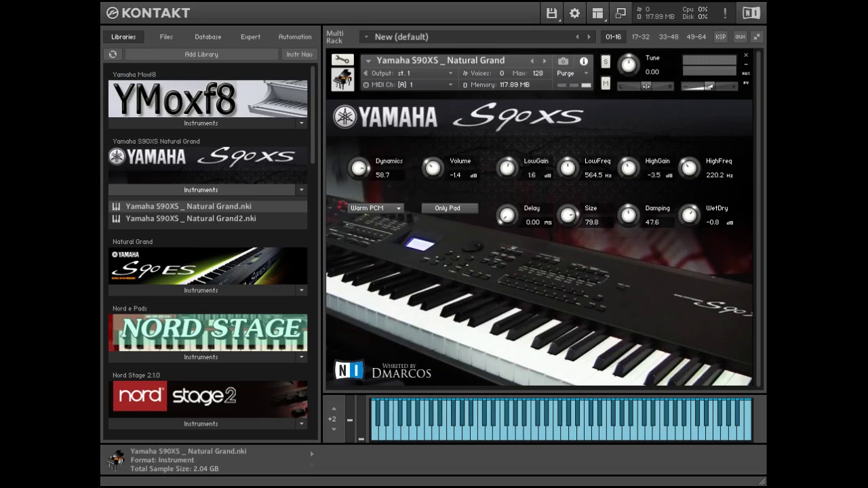Screen dimensions: 868x488
Task: Click the Tune knob
Action: pos(629,64)
